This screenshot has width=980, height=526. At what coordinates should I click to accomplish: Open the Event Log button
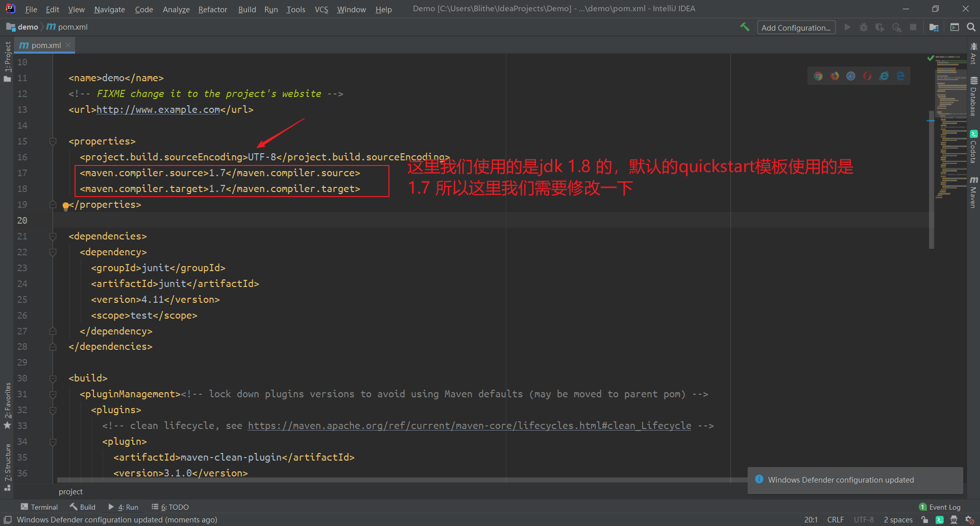(940, 507)
